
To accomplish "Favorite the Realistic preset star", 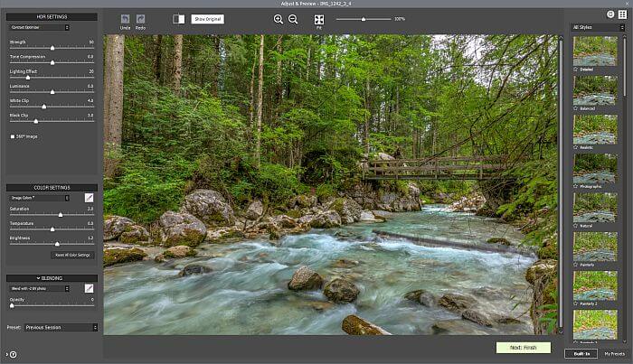I will point(576,147).
